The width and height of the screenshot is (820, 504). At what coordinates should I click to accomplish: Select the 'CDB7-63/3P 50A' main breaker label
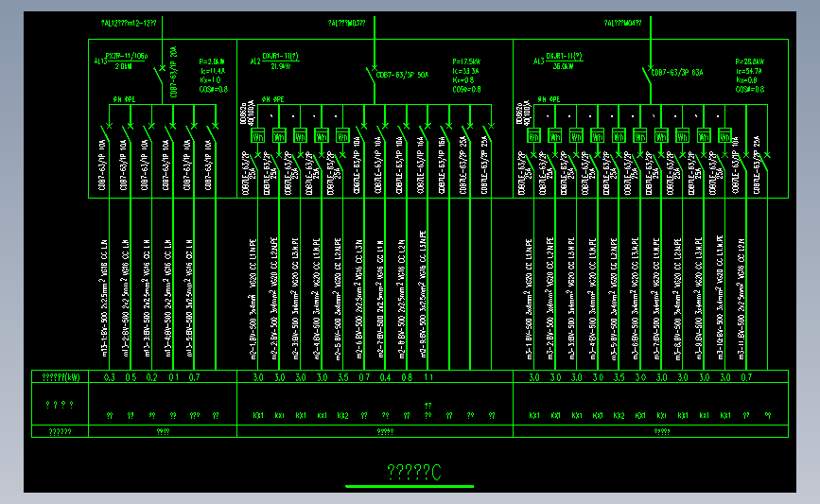click(402, 75)
